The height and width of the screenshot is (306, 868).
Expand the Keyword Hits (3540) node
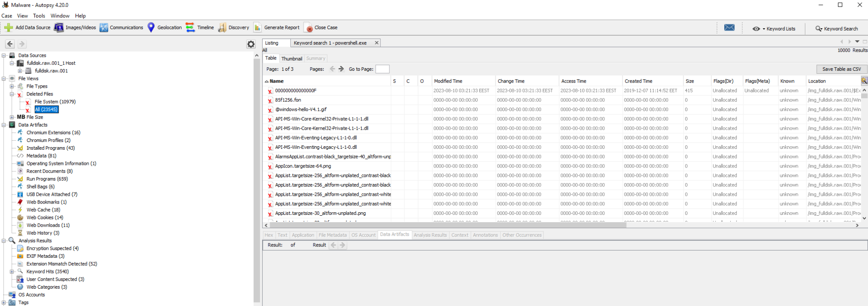coord(12,272)
